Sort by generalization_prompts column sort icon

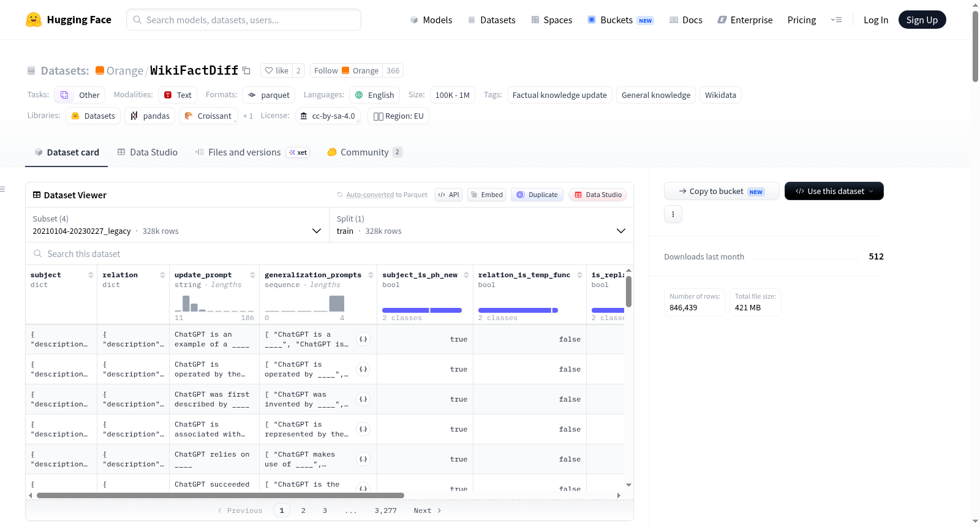(x=371, y=275)
